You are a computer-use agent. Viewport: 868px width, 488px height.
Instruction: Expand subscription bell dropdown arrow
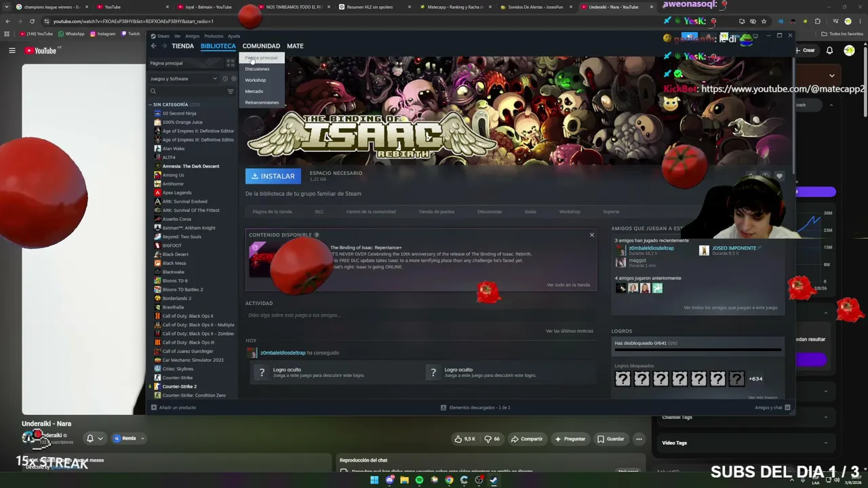[x=100, y=439]
